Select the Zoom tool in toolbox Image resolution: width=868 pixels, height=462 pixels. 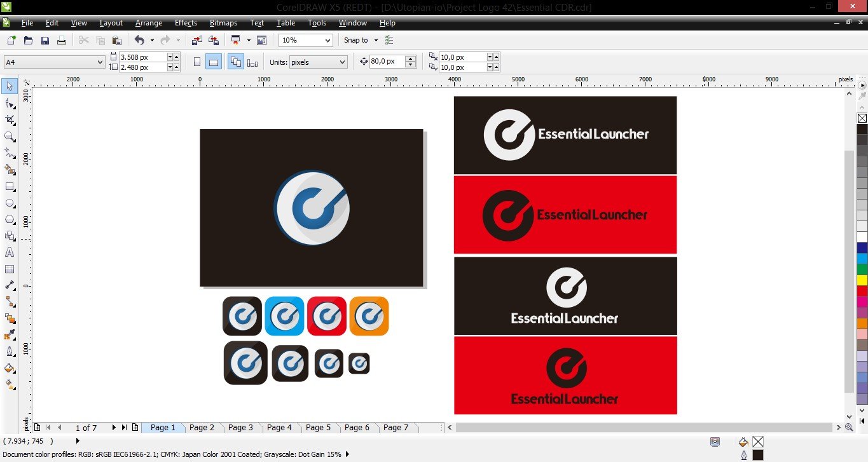tap(10, 137)
